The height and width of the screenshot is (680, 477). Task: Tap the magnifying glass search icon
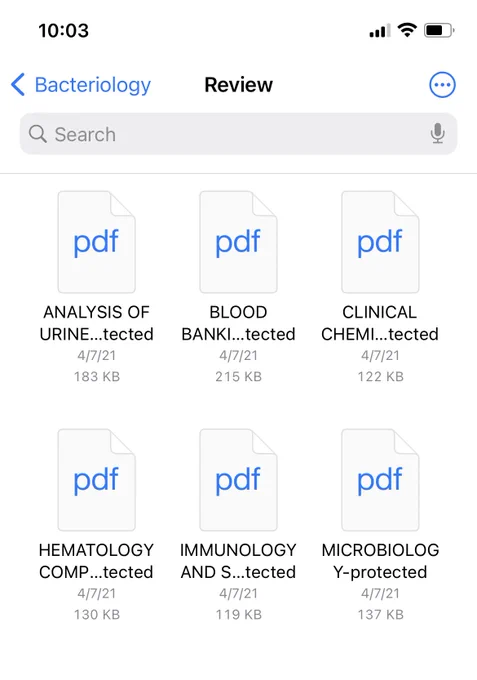tap(38, 134)
